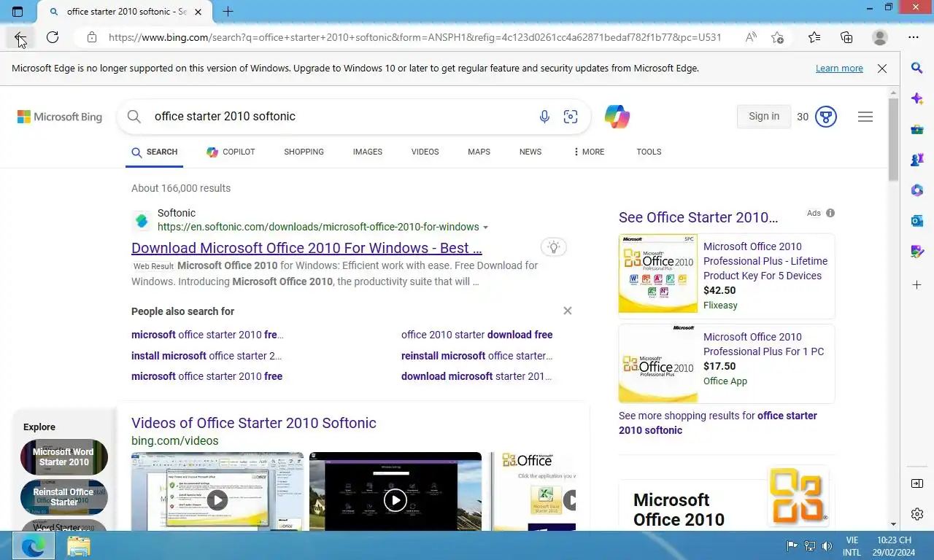Open Office 2010 Professional Plus $42.50 ad
The image size is (934, 560).
coord(765,261)
